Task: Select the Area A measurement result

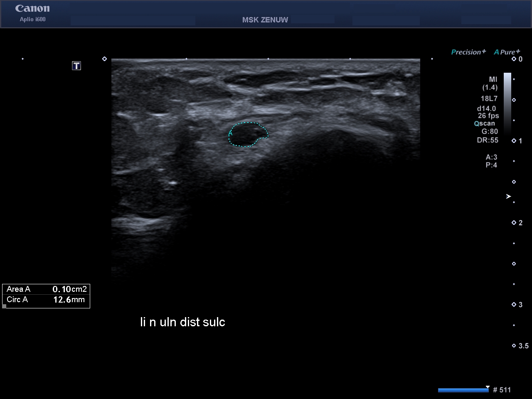Action: click(x=46, y=289)
